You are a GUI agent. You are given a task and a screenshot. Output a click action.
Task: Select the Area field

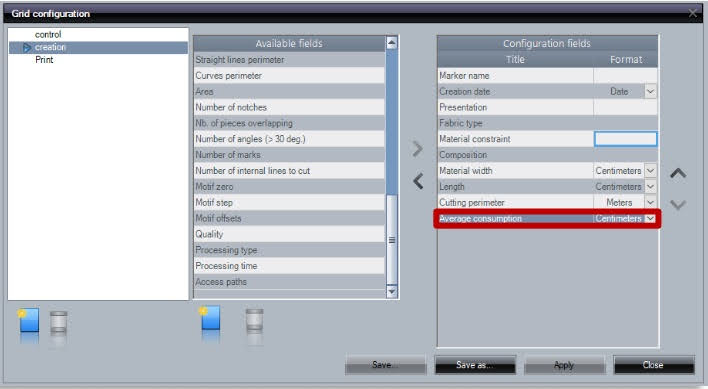click(x=289, y=92)
